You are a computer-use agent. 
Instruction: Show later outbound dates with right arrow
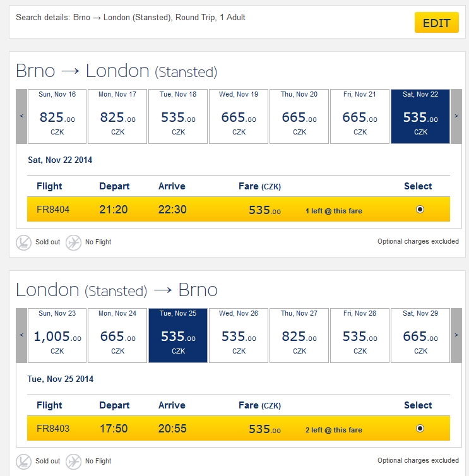click(x=456, y=116)
